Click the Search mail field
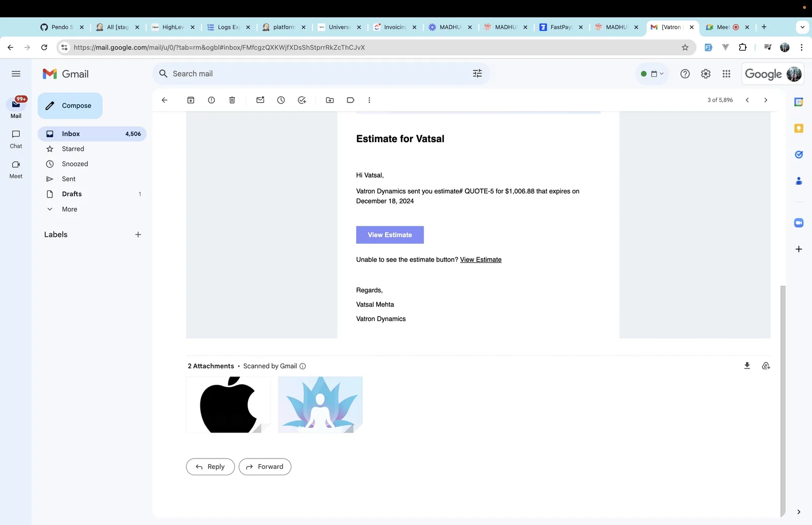This screenshot has height=525, width=812. pos(321,74)
